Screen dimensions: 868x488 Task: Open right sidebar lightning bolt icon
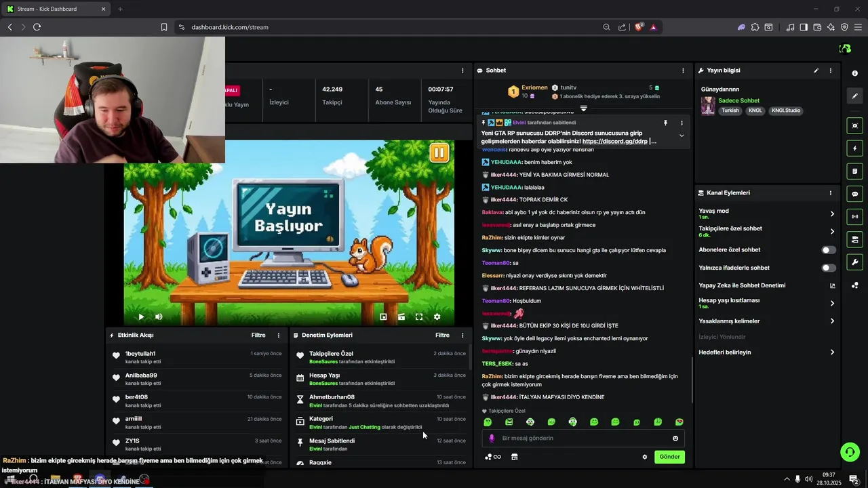(854, 148)
